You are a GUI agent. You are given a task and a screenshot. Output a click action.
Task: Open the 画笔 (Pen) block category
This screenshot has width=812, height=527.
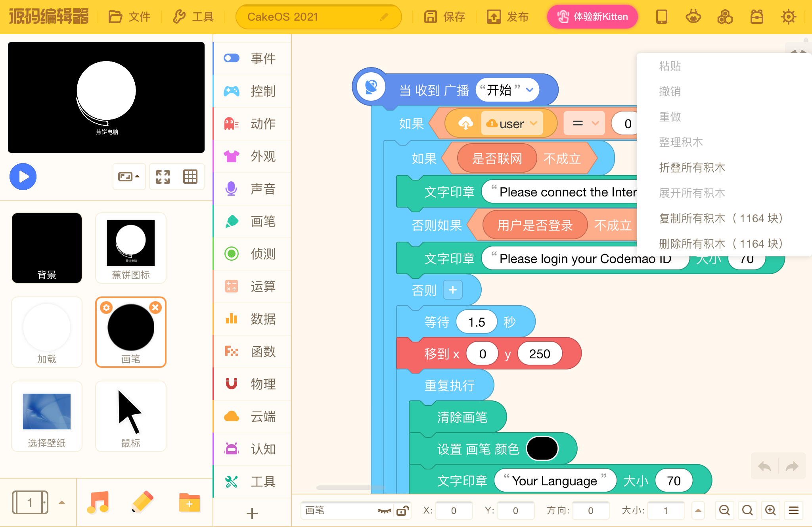click(253, 221)
